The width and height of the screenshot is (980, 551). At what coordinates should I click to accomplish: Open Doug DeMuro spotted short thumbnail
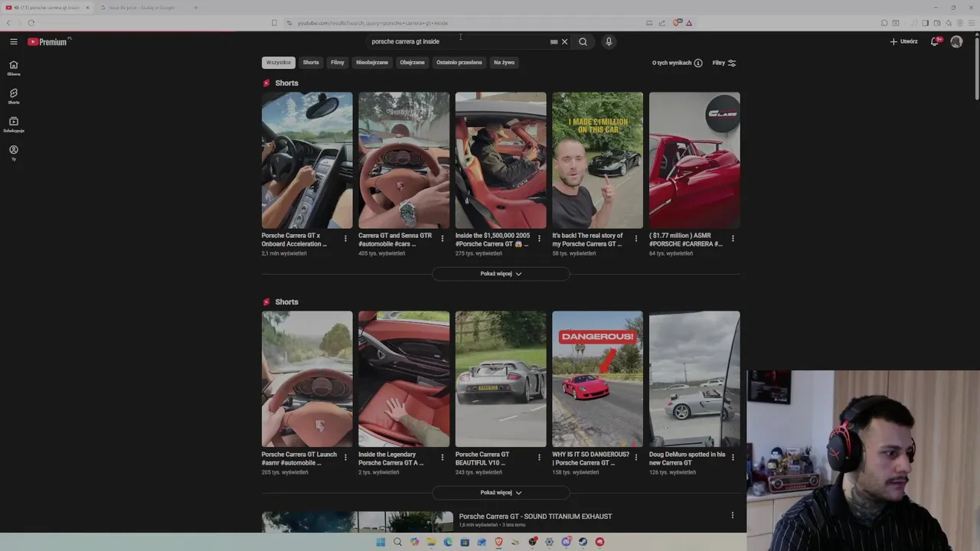click(x=694, y=380)
